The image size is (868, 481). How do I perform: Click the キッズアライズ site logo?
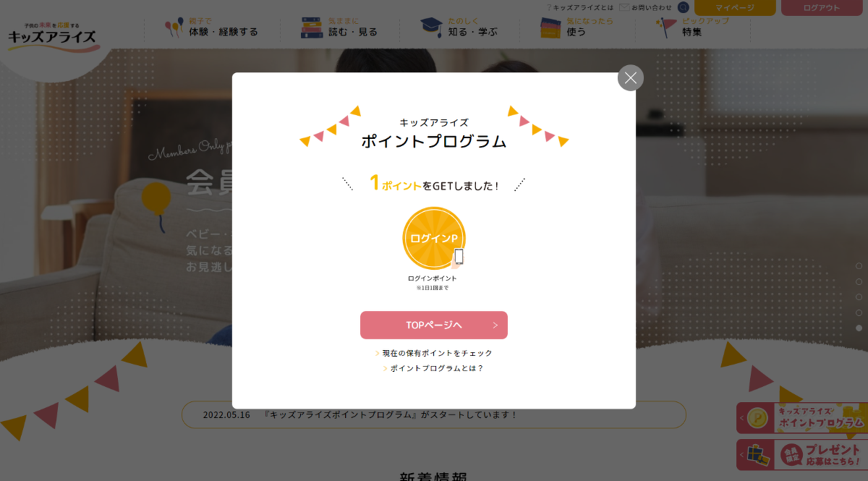(52, 34)
